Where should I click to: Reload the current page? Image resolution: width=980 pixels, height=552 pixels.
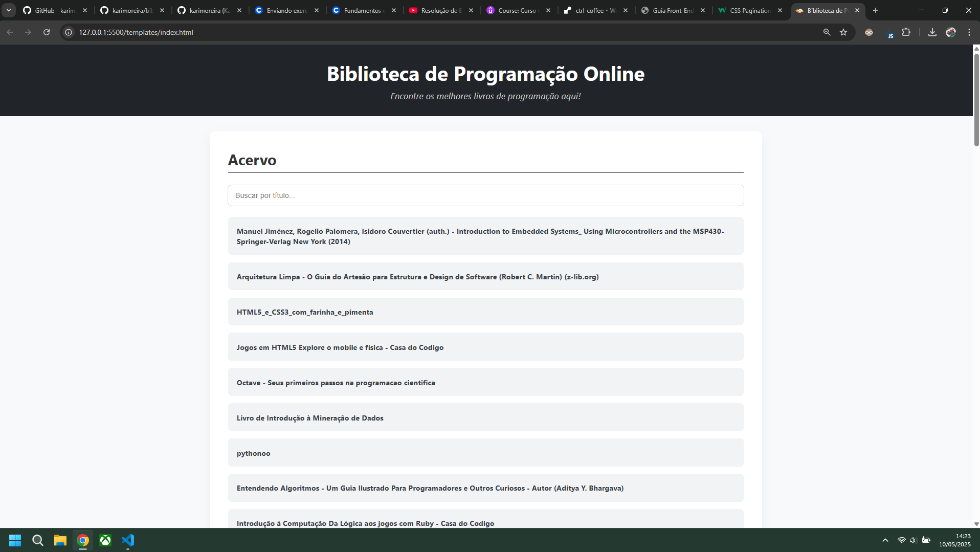(47, 32)
